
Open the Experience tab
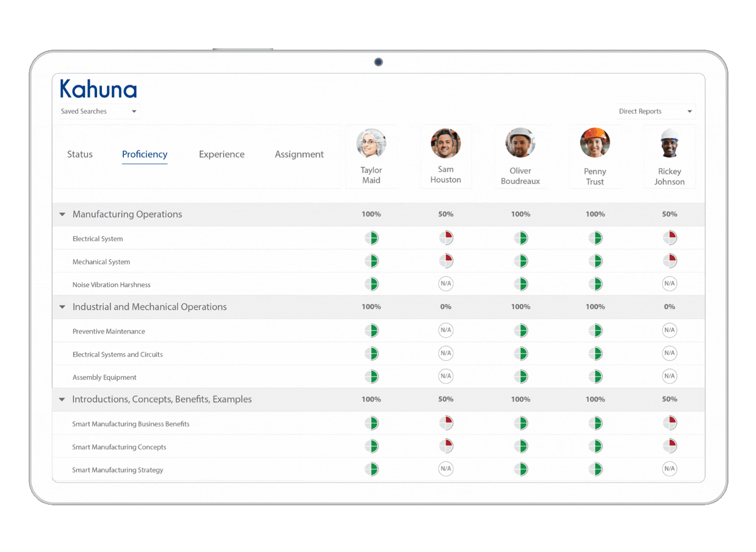[221, 154]
